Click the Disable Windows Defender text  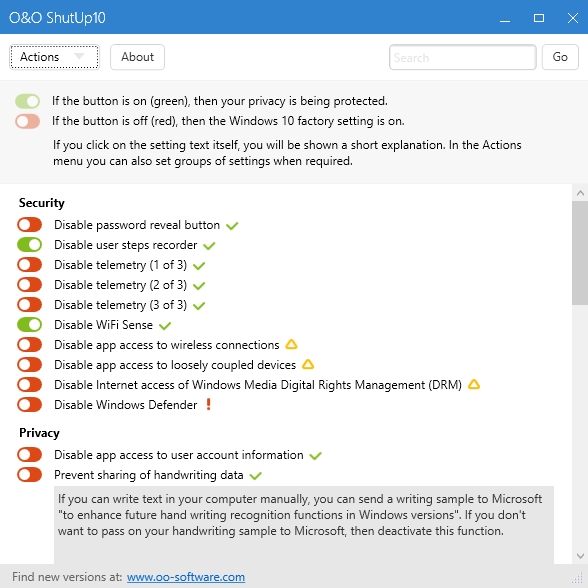click(x=126, y=405)
